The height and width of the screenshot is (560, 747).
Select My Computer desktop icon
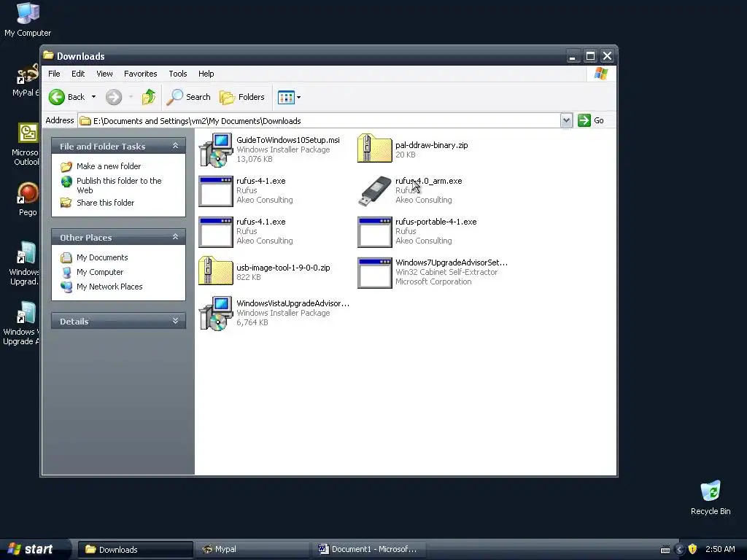point(28,20)
